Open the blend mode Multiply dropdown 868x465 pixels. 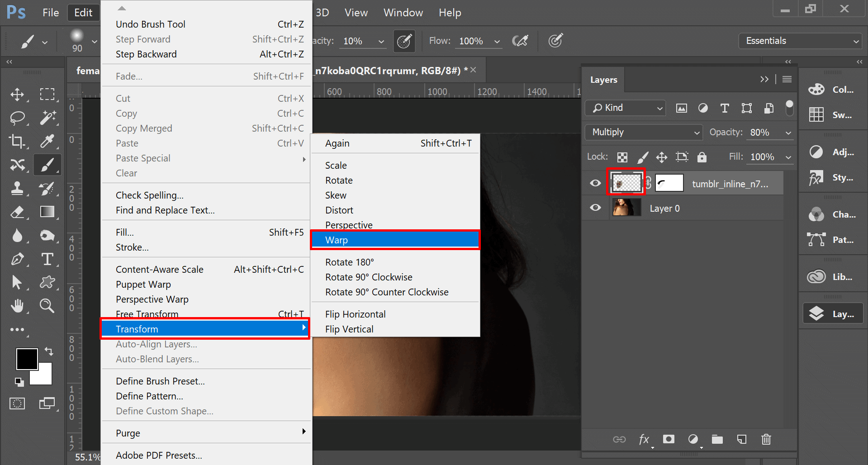[x=644, y=133]
